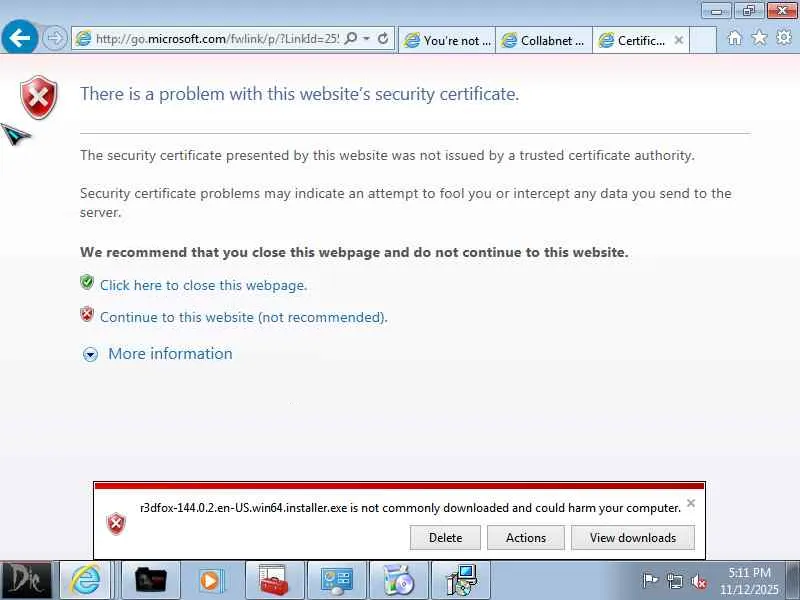Expand the More information section arrow

coord(90,354)
